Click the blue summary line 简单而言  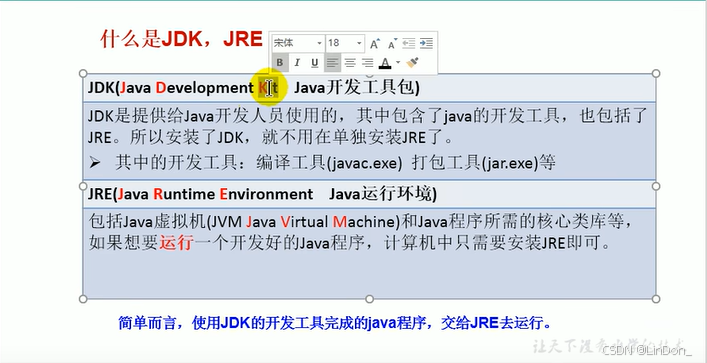point(335,323)
